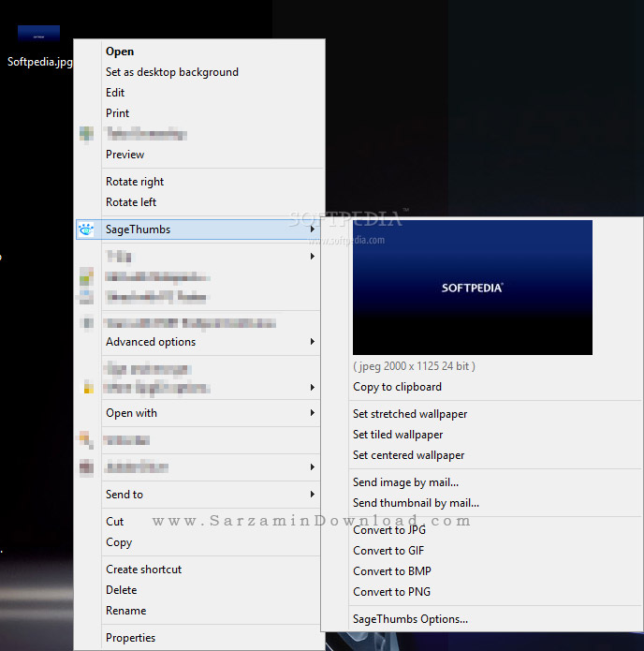
Task: Choose Copy from the context menu
Action: pyautogui.click(x=199, y=542)
